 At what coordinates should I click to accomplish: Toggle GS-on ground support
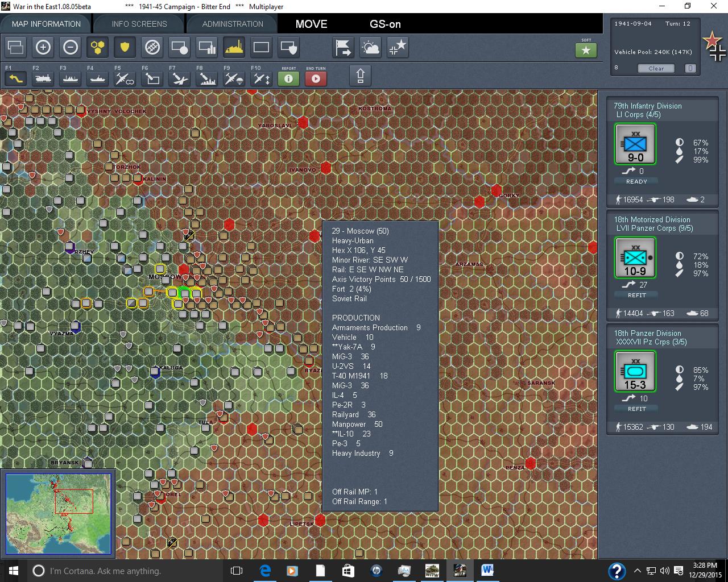point(385,24)
